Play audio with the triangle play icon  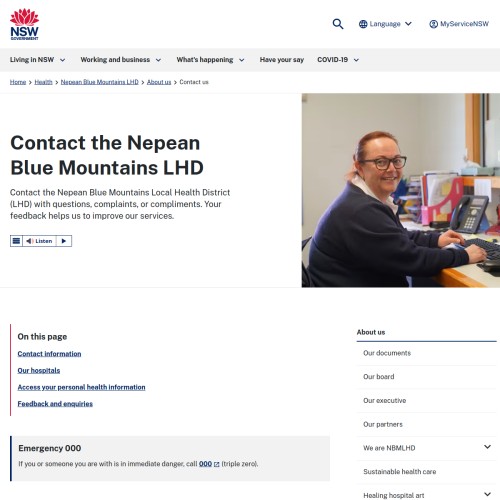coord(64,241)
